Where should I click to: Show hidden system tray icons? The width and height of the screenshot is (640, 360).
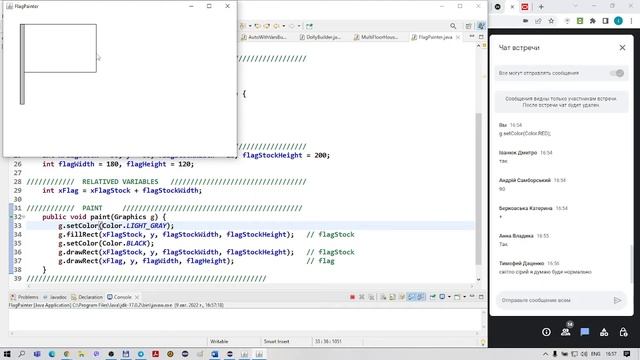(x=545, y=354)
